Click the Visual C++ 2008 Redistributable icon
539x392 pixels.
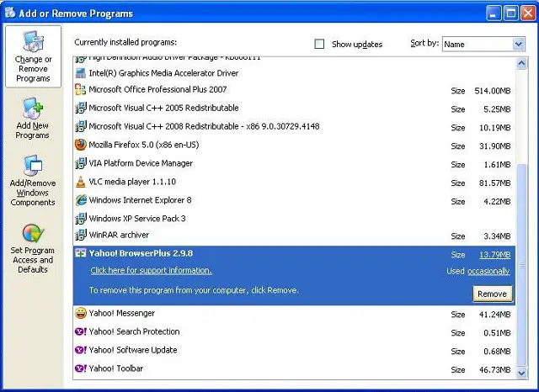click(x=81, y=126)
